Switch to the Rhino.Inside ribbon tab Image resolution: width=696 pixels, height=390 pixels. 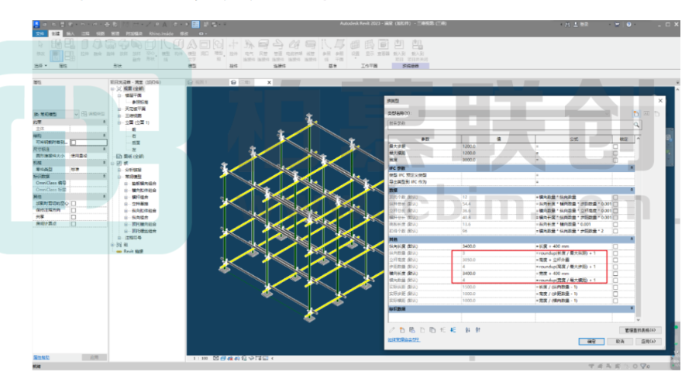click(161, 34)
